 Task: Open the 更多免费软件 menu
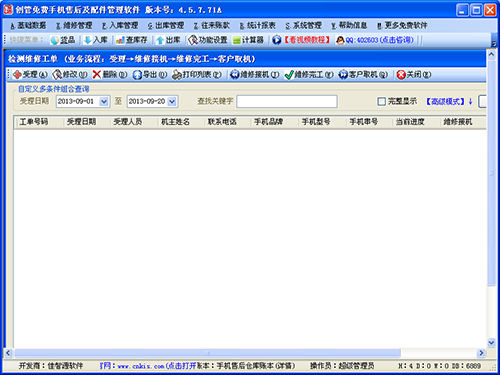(402, 25)
